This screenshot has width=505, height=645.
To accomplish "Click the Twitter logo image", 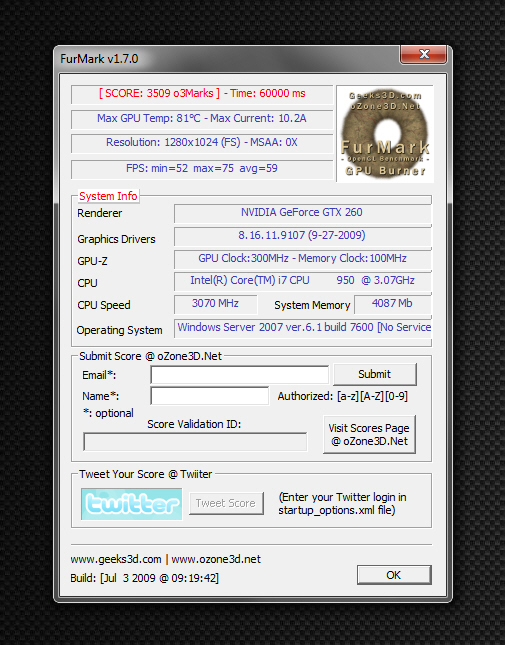I will 132,504.
